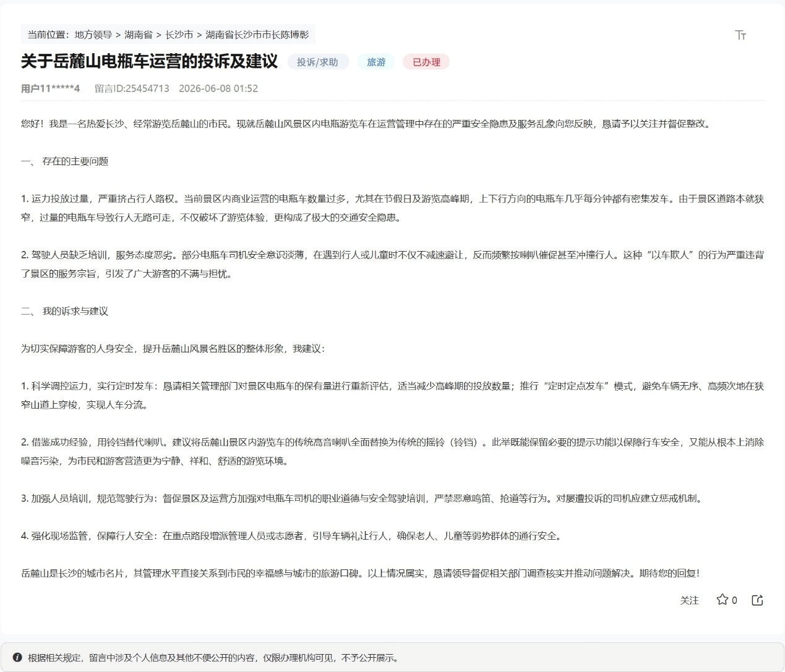Open the 湖南省 breadcrumb link
The height and width of the screenshot is (672, 785).
click(139, 35)
